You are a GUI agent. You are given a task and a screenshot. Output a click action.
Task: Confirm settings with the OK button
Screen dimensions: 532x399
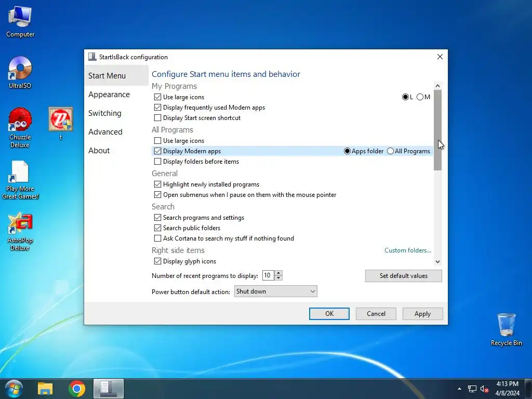[329, 314]
